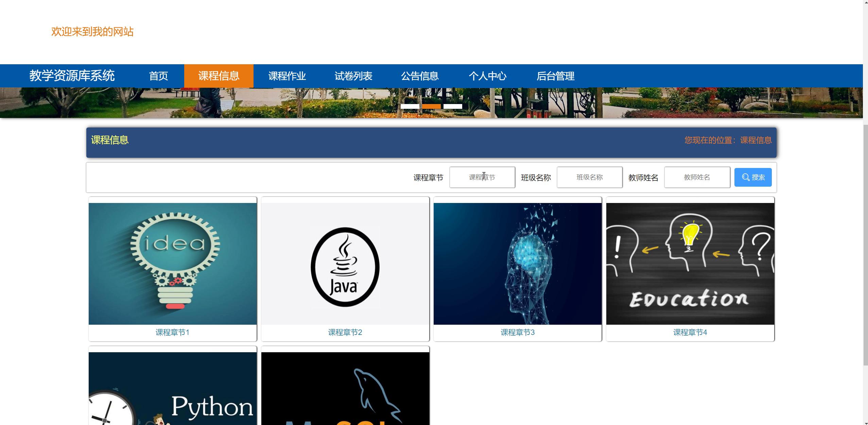Click the 教学资源库系统 site title
Screen dimensions: 868x425
[72, 75]
